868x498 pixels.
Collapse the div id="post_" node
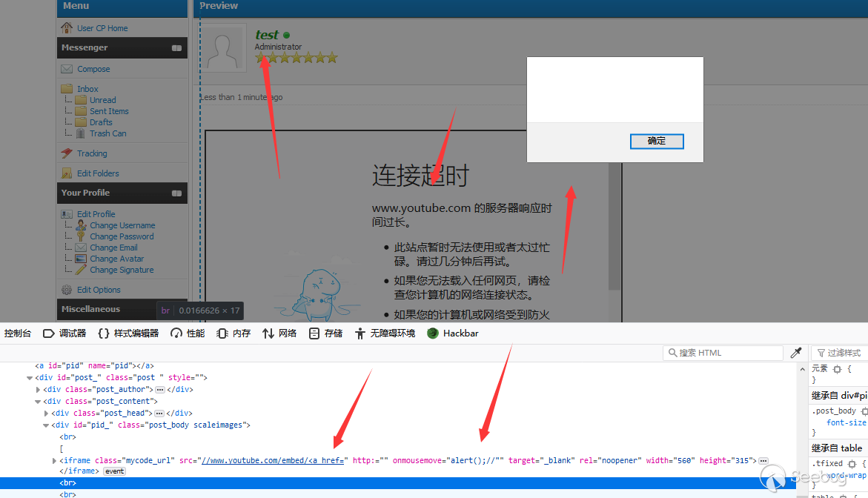tap(30, 378)
